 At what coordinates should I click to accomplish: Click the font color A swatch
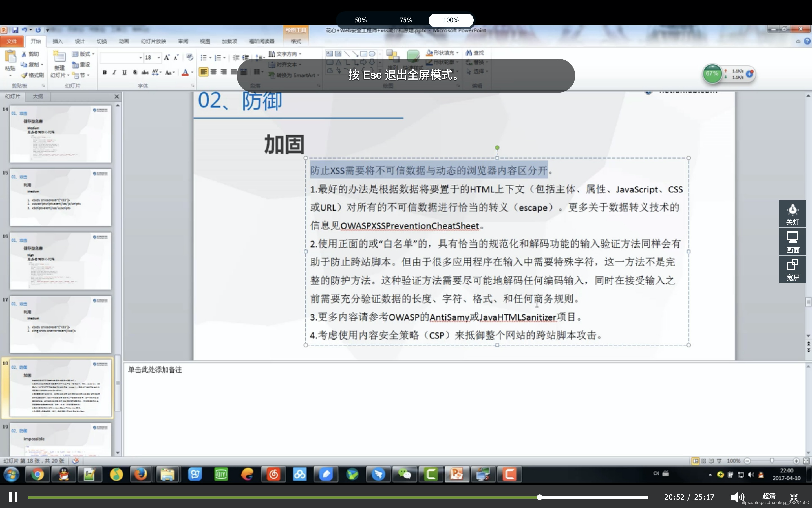tap(185, 72)
